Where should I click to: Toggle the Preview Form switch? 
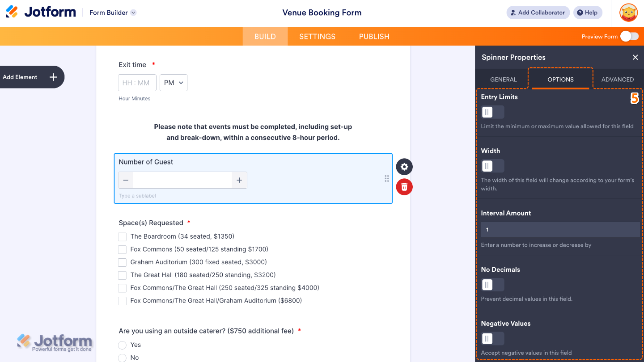click(x=630, y=36)
